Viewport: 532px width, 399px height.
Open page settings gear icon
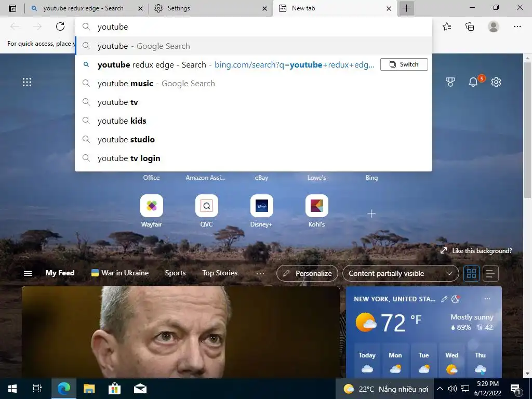pos(496,82)
